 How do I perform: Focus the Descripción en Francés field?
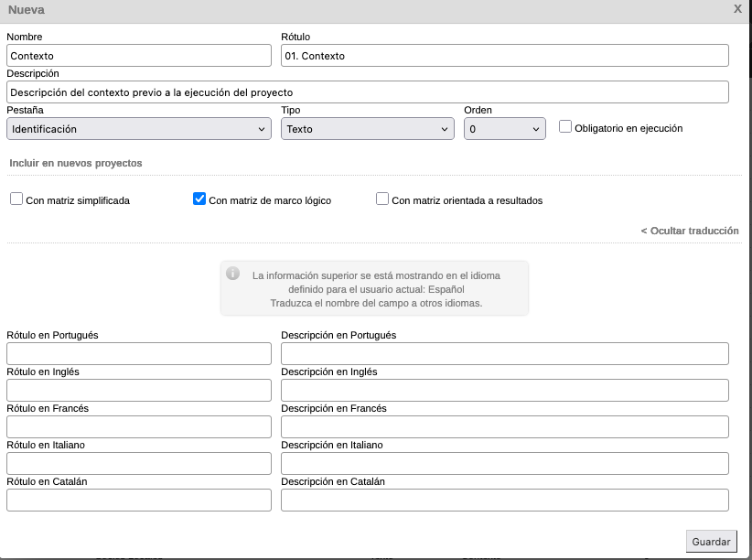pos(504,427)
